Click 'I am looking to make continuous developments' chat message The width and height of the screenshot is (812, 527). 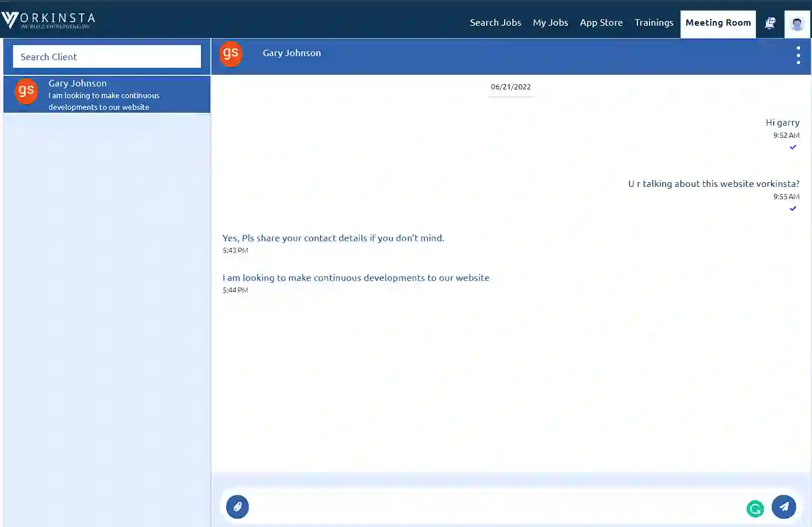click(x=356, y=278)
